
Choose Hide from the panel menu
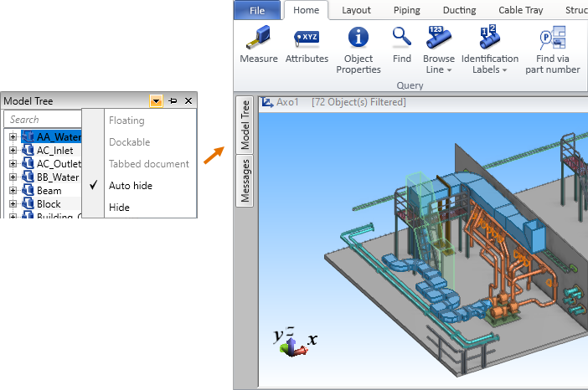click(119, 207)
